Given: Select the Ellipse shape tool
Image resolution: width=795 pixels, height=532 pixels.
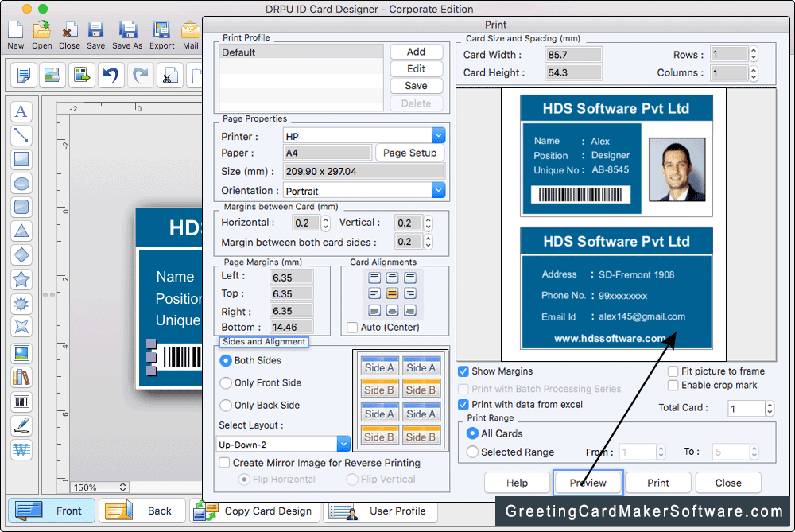Looking at the screenshot, I should [21, 183].
